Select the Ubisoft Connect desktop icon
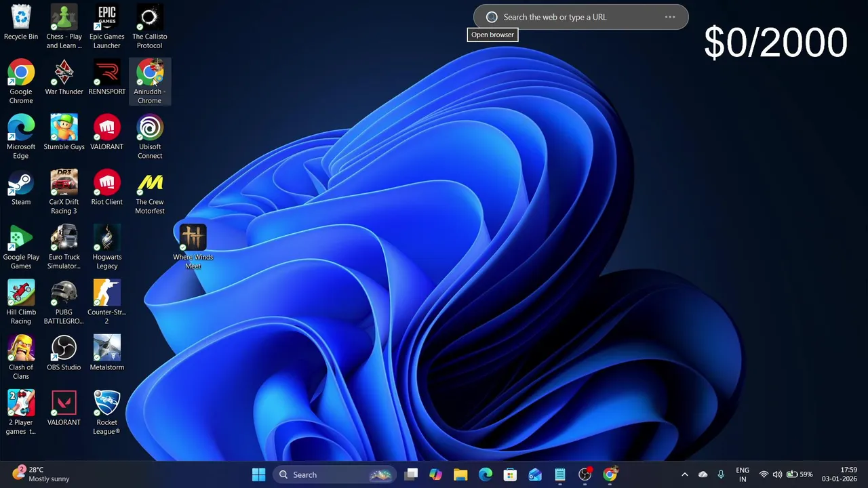Screen dimensions: 868x488 [149, 137]
